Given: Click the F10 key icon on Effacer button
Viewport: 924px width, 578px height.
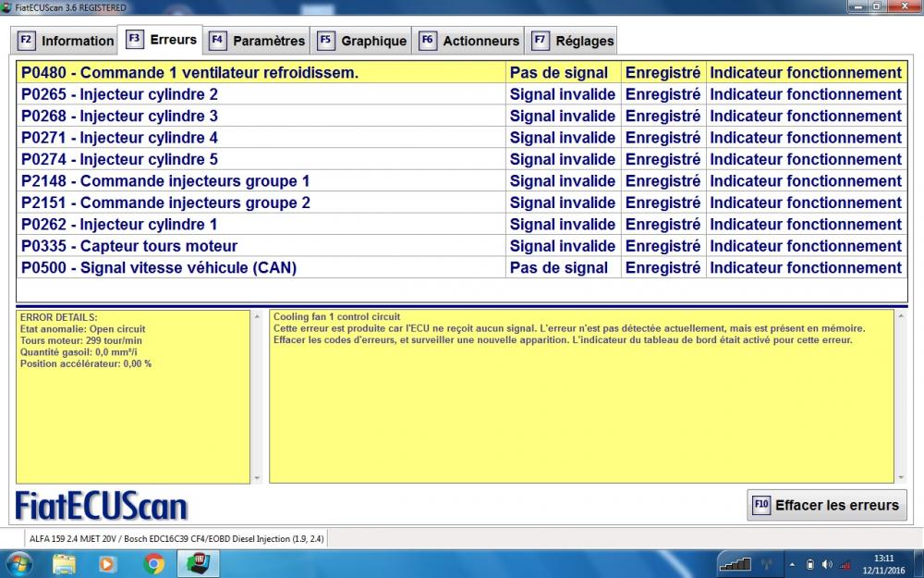Looking at the screenshot, I should [x=761, y=504].
